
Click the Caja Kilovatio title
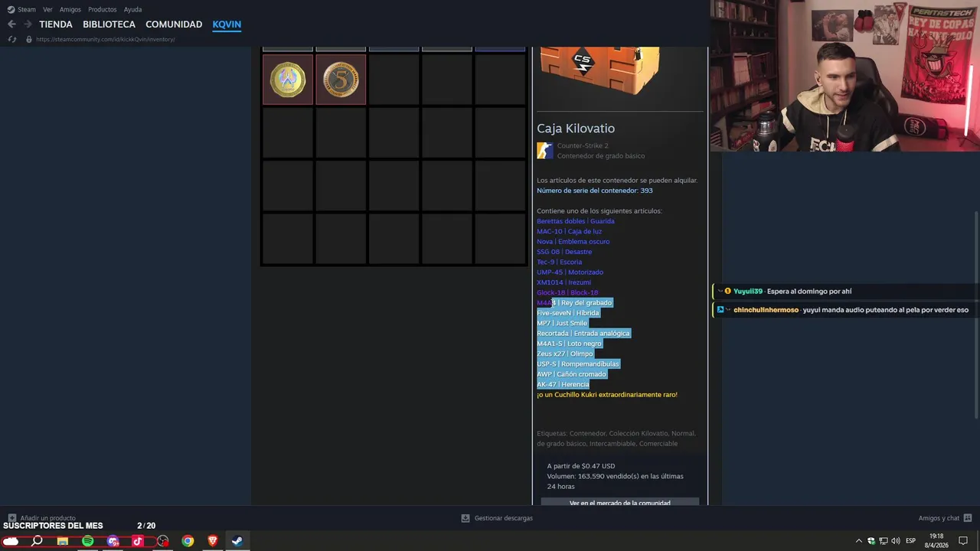(576, 129)
